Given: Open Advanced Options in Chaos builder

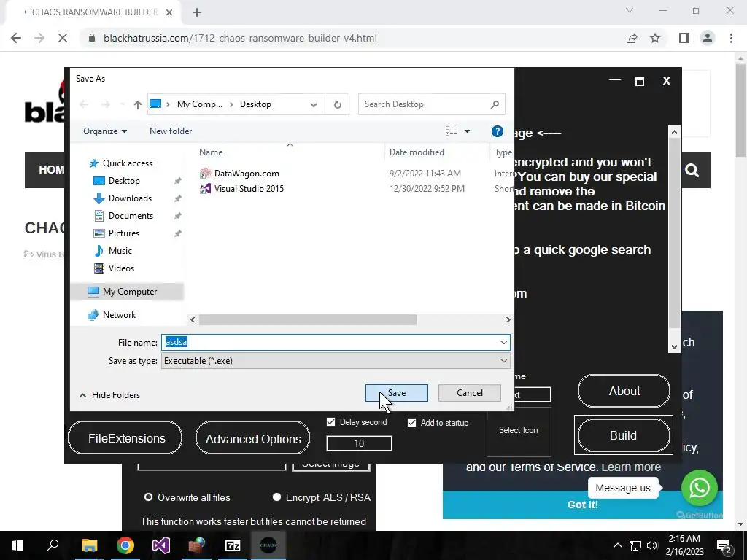Looking at the screenshot, I should [x=252, y=438].
